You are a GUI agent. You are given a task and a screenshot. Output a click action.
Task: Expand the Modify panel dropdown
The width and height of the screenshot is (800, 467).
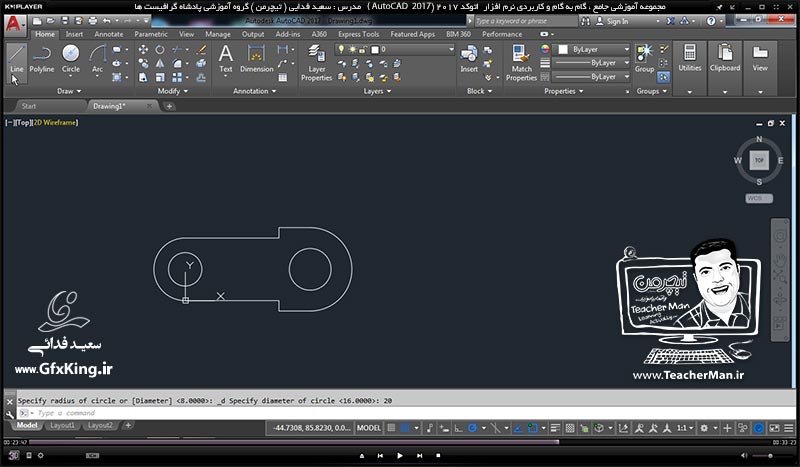click(x=173, y=91)
